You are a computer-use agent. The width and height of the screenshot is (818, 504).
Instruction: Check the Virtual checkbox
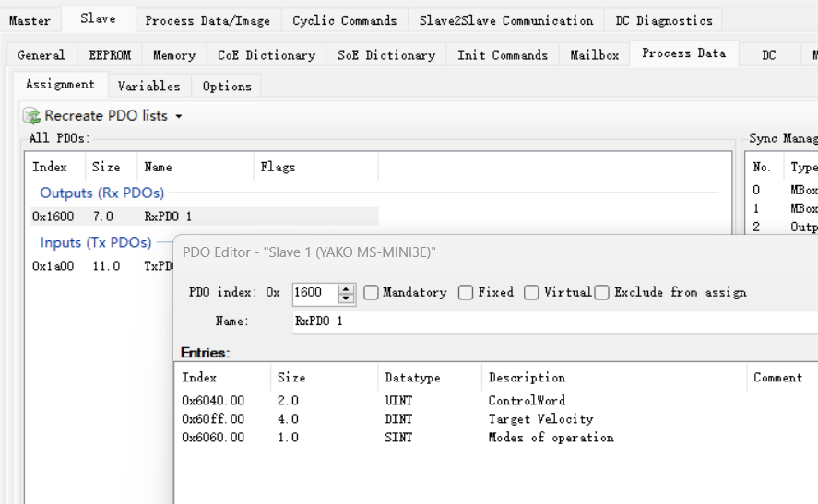pyautogui.click(x=531, y=292)
